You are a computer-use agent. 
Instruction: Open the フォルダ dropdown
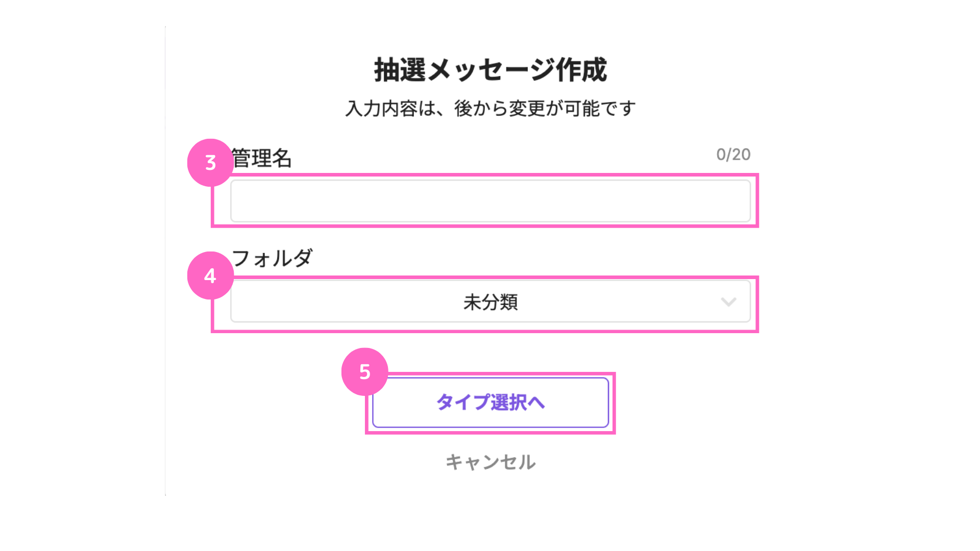pos(490,302)
